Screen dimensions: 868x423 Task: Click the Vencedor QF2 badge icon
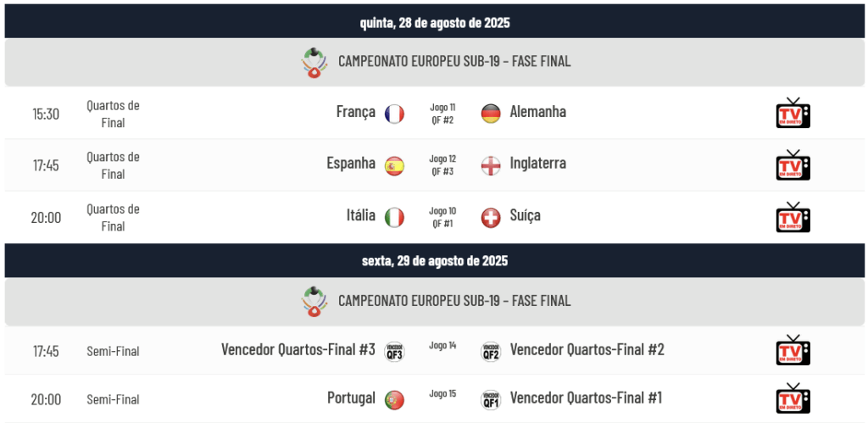[491, 352]
